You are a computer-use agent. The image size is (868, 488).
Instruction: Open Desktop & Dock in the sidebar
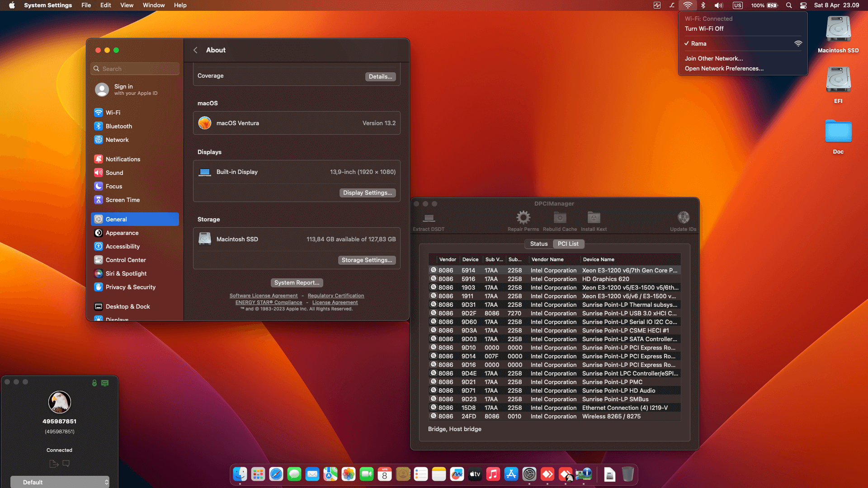click(135, 306)
